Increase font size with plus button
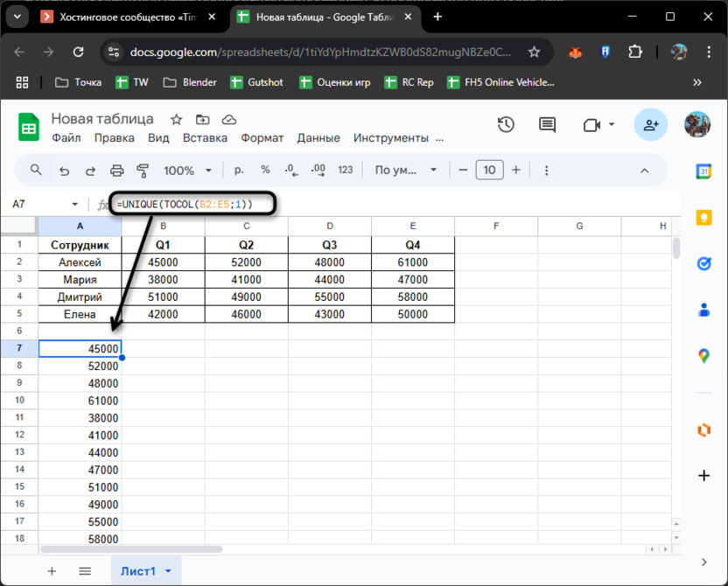This screenshot has width=728, height=586. tap(516, 171)
